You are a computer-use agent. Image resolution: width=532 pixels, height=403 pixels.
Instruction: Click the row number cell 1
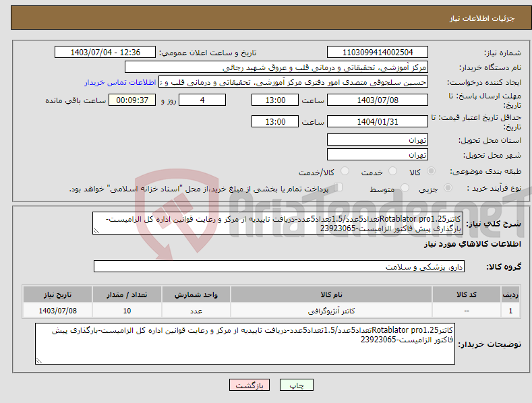[x=510, y=311]
